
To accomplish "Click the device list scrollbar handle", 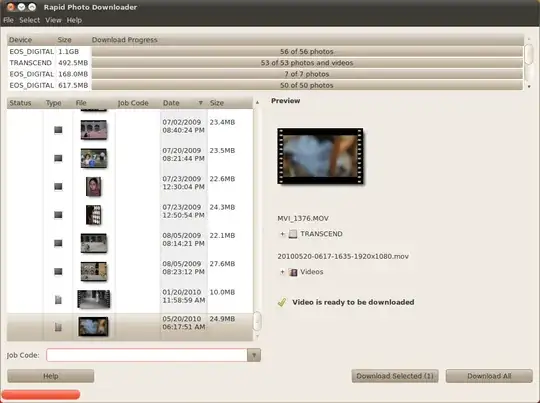I will tap(529, 54).
